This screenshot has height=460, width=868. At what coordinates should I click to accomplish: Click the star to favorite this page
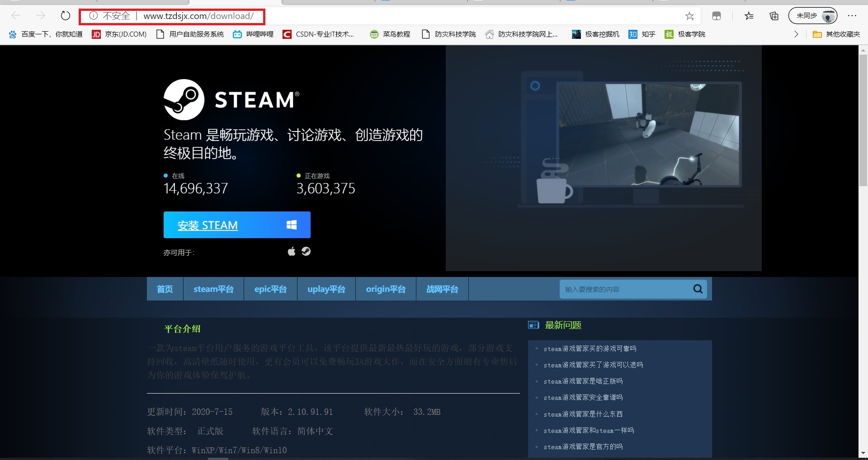click(x=689, y=16)
